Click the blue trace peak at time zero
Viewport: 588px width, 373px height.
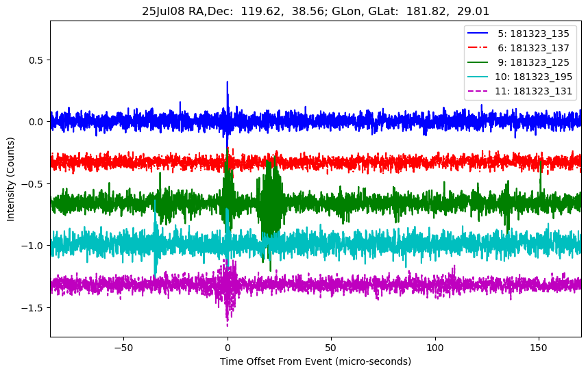228,83
